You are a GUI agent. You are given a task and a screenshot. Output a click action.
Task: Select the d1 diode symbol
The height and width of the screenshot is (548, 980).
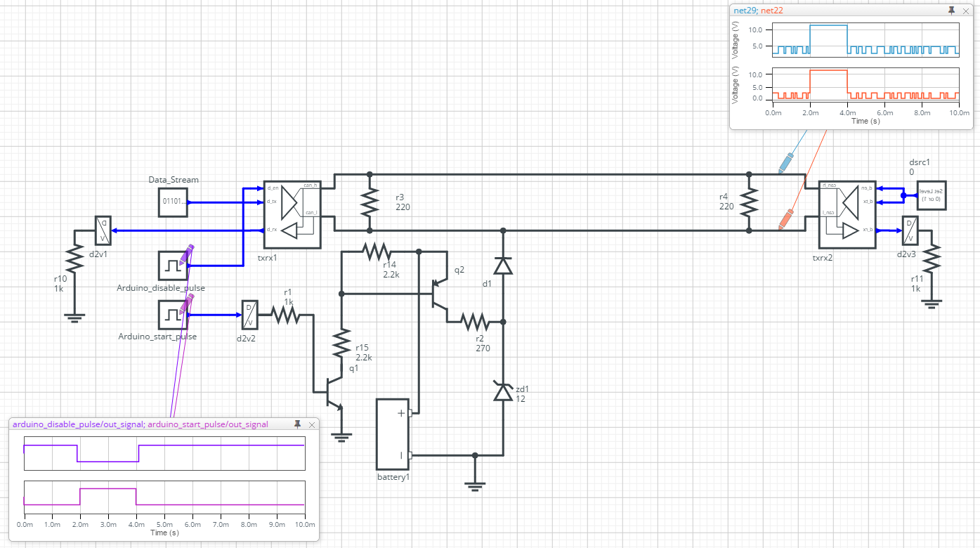pos(503,266)
